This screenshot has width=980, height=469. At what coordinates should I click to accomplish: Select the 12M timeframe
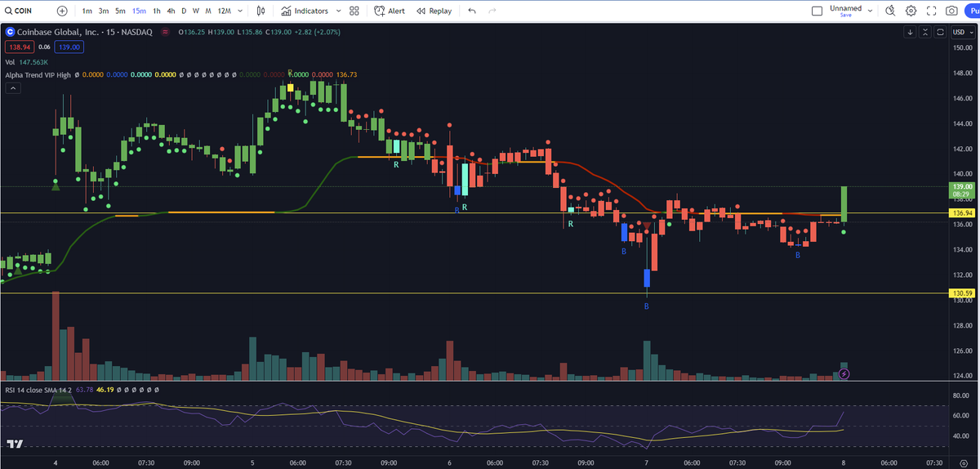(224, 11)
